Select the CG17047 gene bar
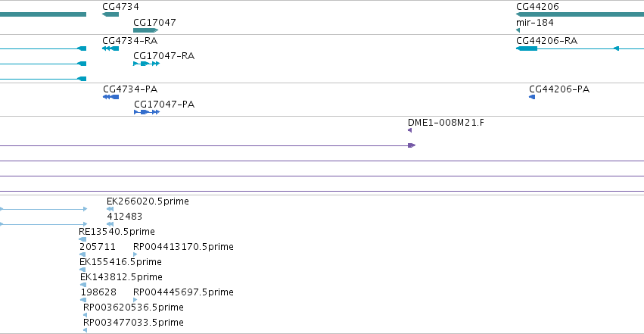Image resolution: width=644 pixels, height=334 pixels. click(x=146, y=30)
